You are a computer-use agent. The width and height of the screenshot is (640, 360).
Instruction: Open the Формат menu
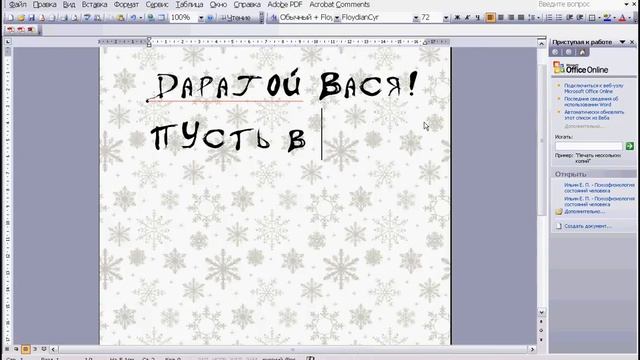pyautogui.click(x=126, y=4)
